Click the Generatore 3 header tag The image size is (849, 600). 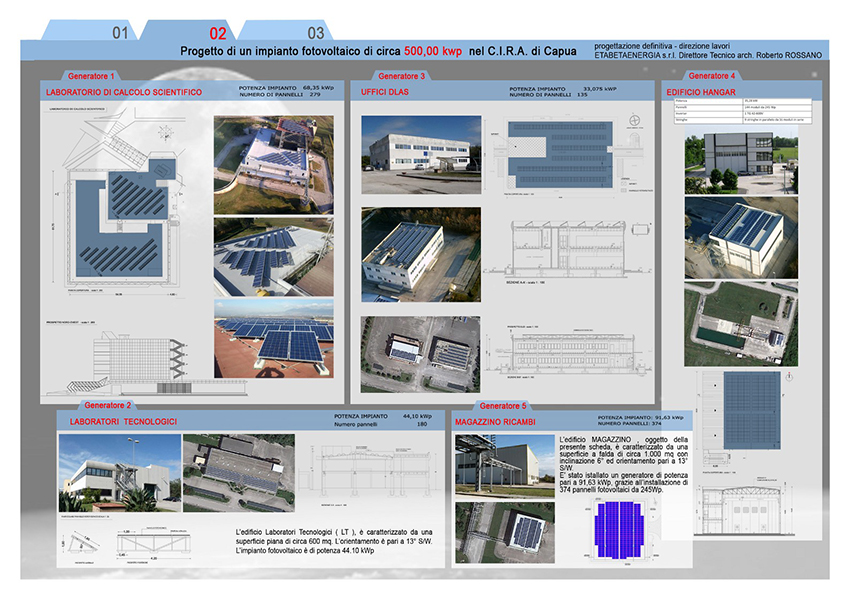coord(402,76)
